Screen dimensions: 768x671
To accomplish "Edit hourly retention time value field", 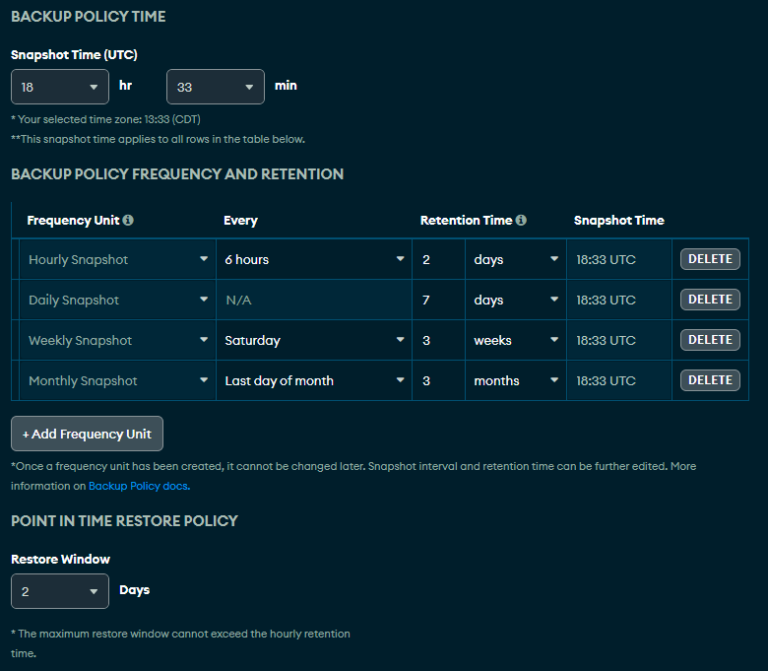I will [x=438, y=260].
